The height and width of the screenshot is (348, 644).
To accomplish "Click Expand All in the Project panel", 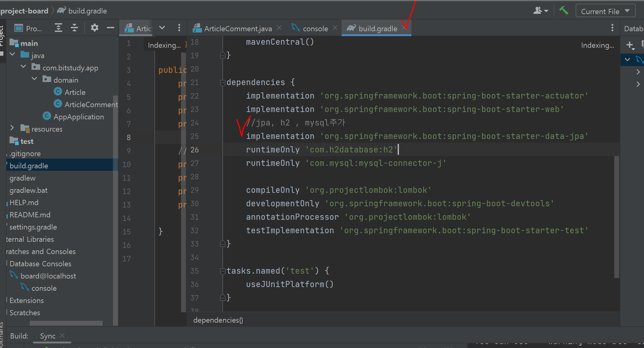I will [58, 28].
